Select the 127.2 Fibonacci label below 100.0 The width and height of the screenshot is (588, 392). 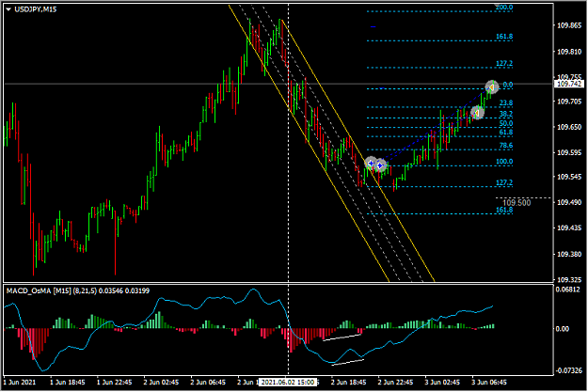[x=504, y=182]
